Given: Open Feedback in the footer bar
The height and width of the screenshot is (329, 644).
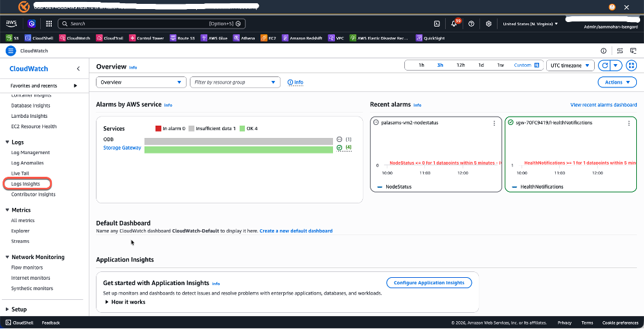Looking at the screenshot, I should coord(51,323).
